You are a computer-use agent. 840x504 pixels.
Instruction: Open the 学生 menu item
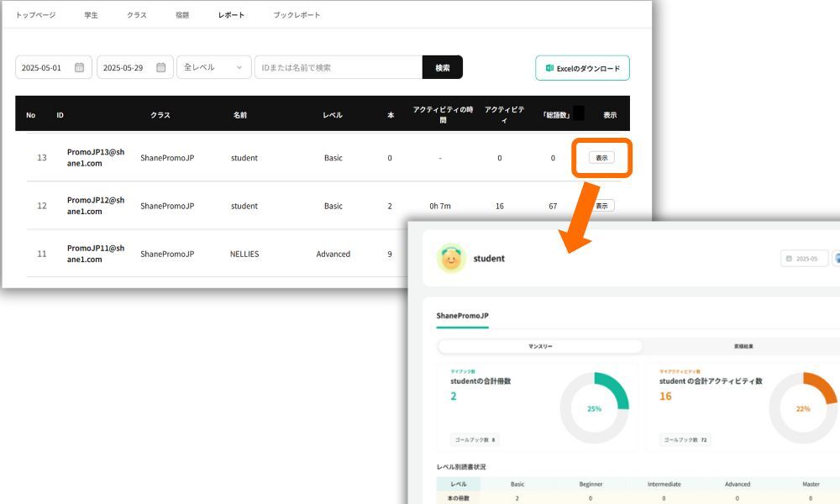[x=92, y=15]
